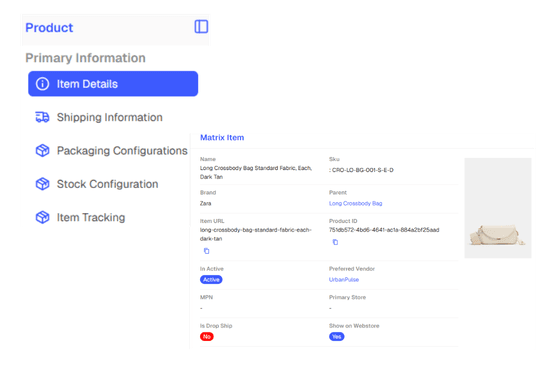Select the SKU value CRO-LO-BG-001-S-E-D
Viewport: 540px width, 384px height.
[x=362, y=170]
